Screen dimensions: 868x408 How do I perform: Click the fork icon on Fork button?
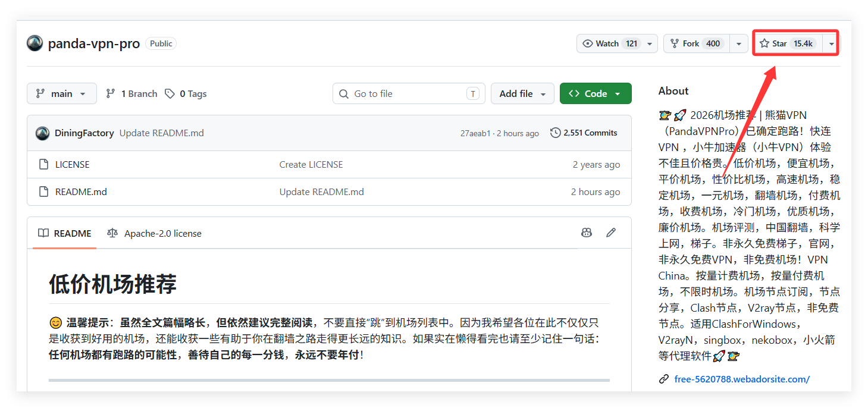[x=675, y=43]
